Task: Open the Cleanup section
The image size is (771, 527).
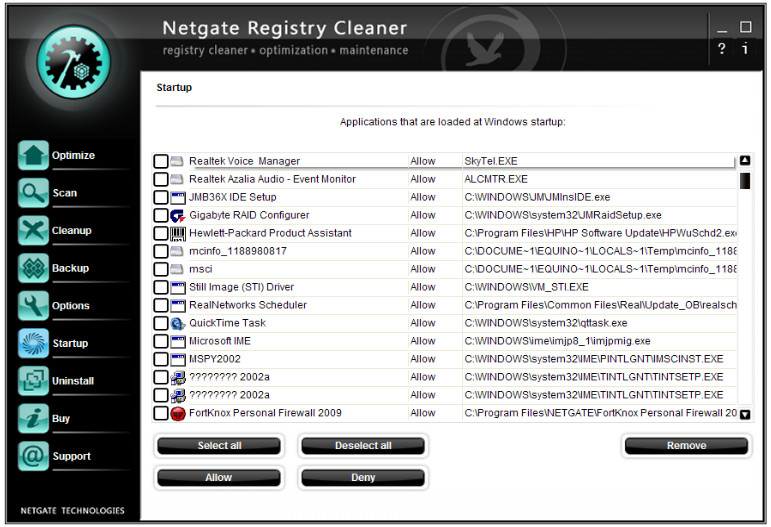Action: [72, 231]
